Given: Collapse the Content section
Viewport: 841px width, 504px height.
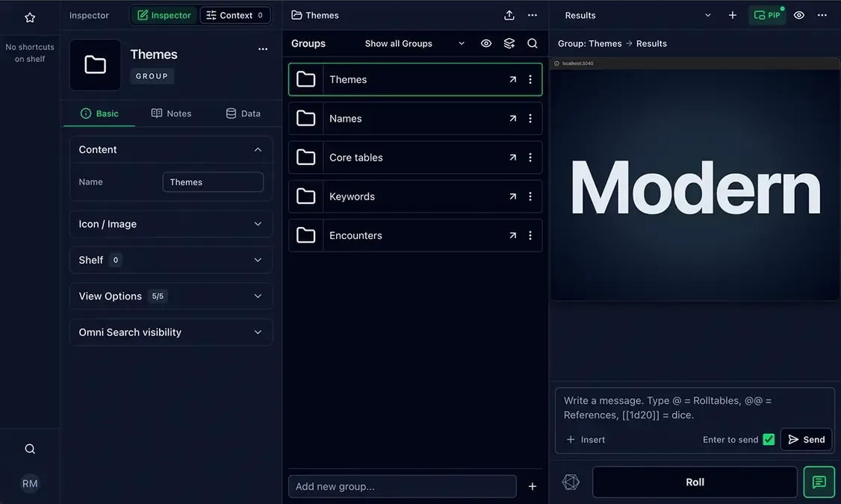Looking at the screenshot, I should pos(171,149).
